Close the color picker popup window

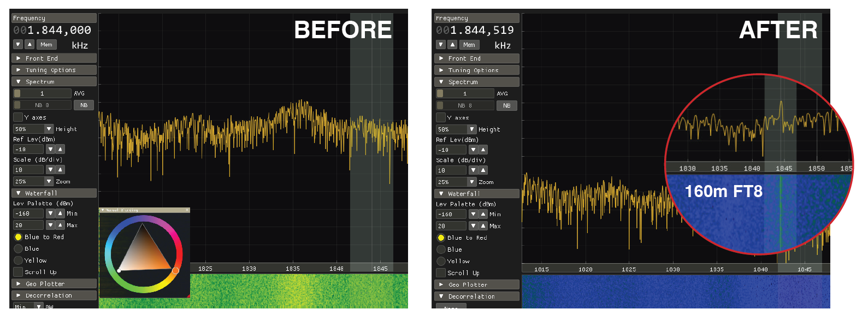coord(187,210)
